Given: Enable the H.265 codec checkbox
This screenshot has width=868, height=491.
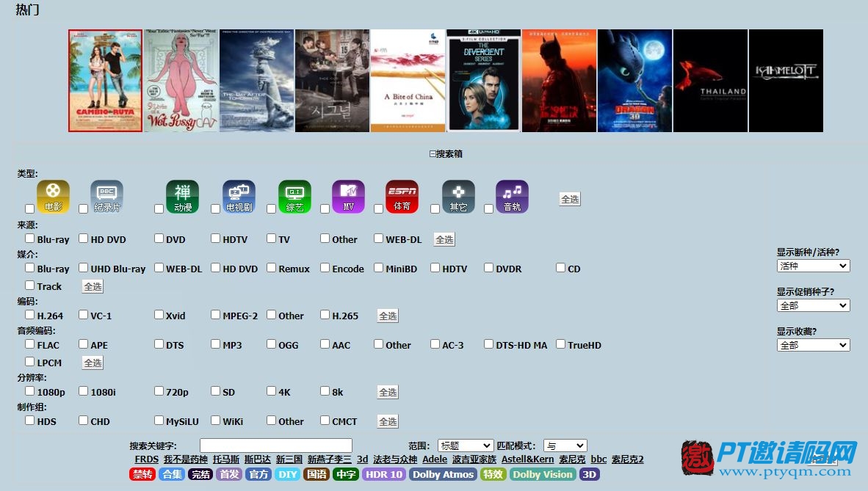Looking at the screenshot, I should coord(325,315).
